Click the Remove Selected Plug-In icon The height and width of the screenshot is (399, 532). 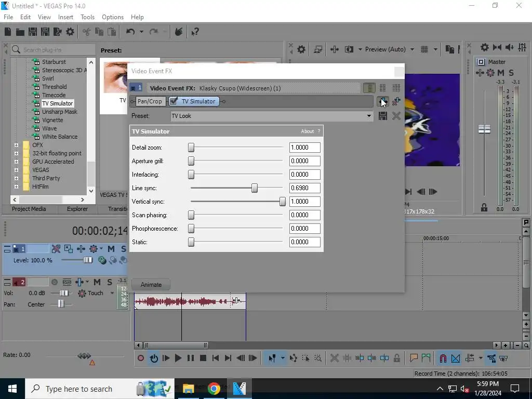click(396, 101)
